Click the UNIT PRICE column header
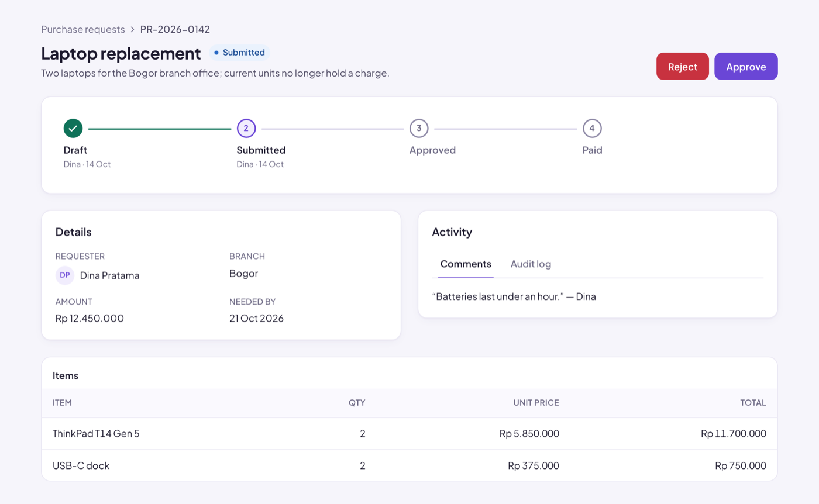This screenshot has height=504, width=819. click(x=536, y=403)
